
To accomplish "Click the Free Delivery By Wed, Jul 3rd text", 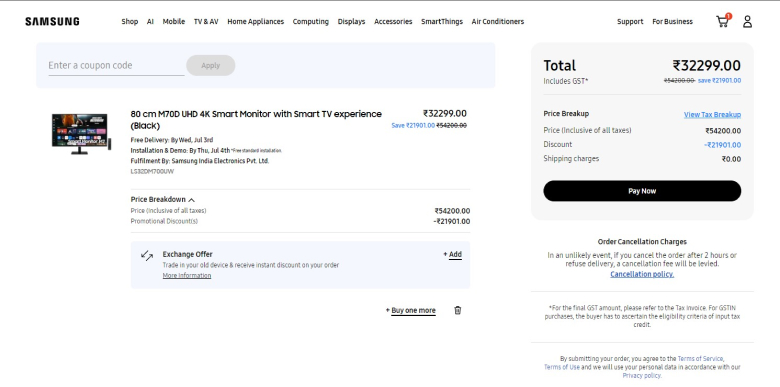I will 172,140.
